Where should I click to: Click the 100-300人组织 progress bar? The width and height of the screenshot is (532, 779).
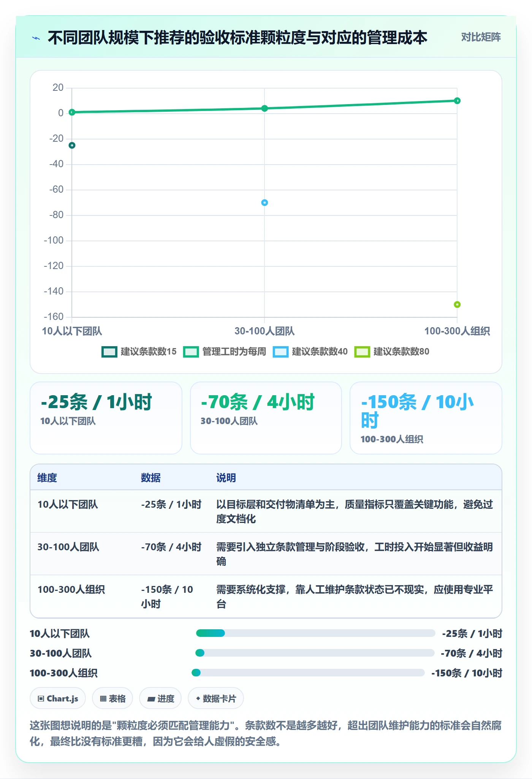pos(308,673)
